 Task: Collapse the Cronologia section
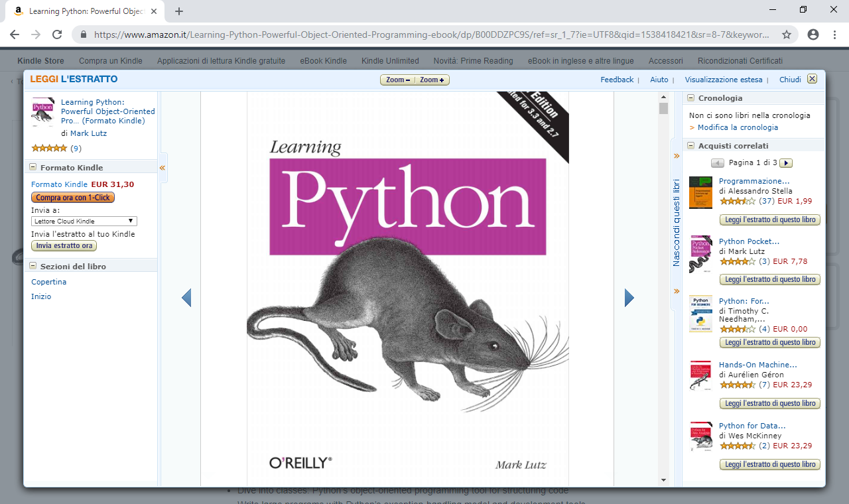pos(690,97)
